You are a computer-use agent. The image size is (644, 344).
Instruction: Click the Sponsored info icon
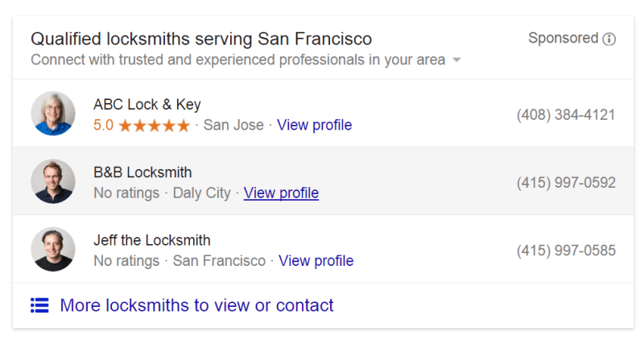(x=609, y=39)
